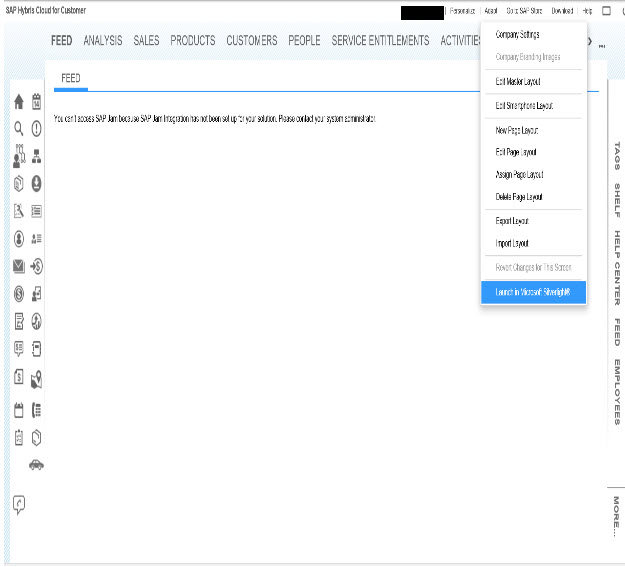The width and height of the screenshot is (625, 567).
Task: Open the map with location pin icon
Action: coord(36,379)
